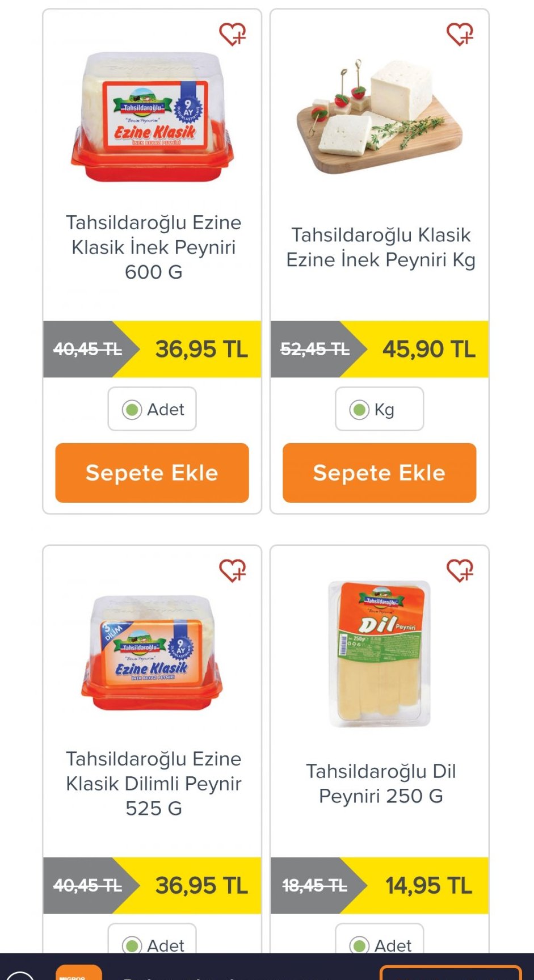The width and height of the screenshot is (534, 980).
Task: Open Tahsildaroğlu Klasik Ezine İnek Peyniri Kg title
Action: 380,247
